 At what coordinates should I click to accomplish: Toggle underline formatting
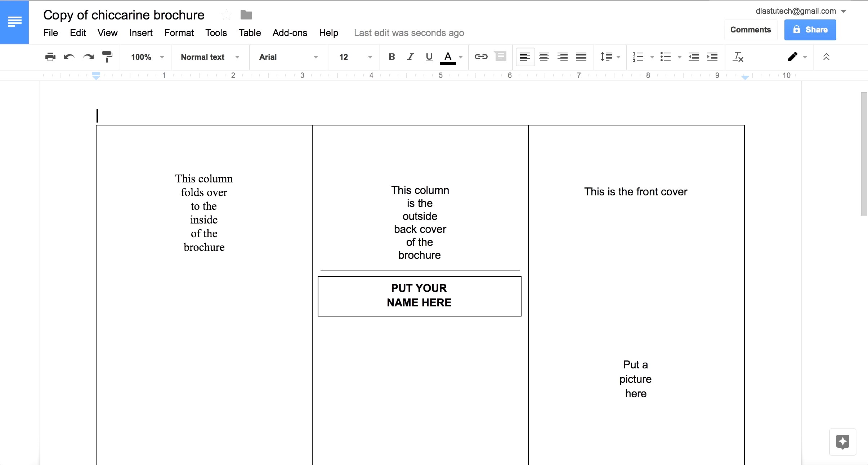429,57
